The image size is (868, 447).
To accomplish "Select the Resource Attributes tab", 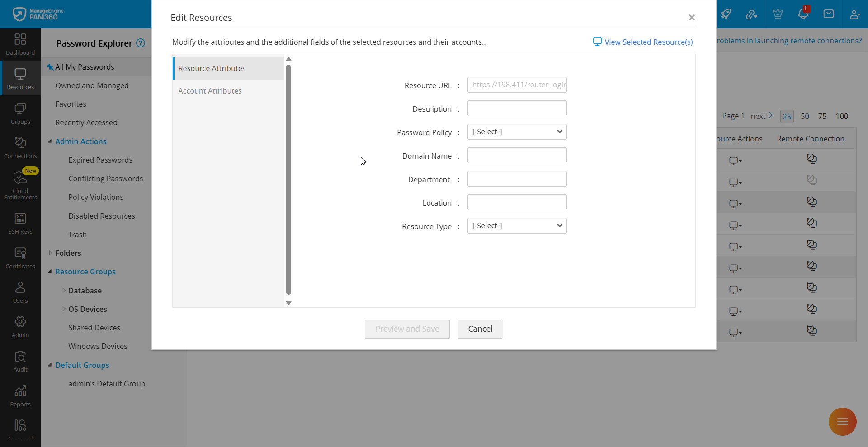I will coord(212,68).
